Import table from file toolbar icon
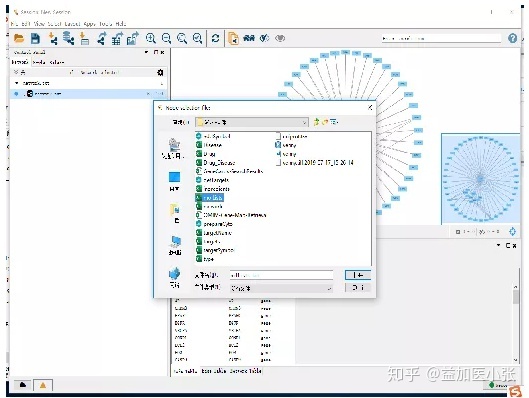The width and height of the screenshot is (529, 398). [x=84, y=38]
